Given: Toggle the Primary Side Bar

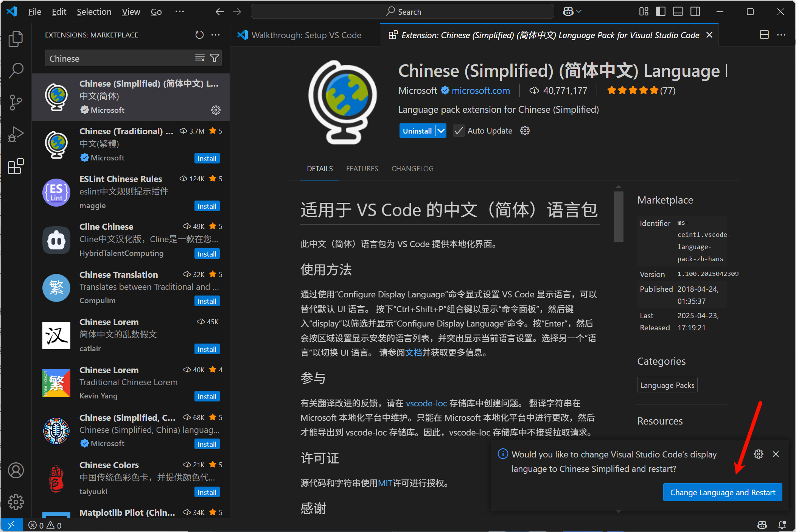Looking at the screenshot, I should click(x=661, y=12).
